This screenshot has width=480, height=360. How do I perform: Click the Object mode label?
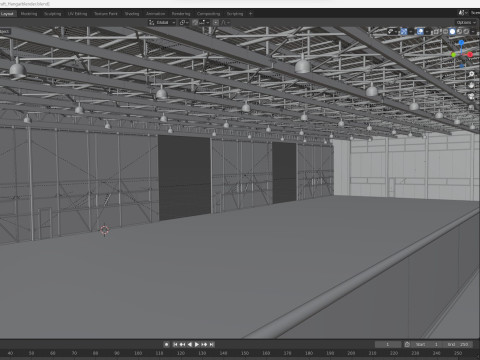pos(5,31)
